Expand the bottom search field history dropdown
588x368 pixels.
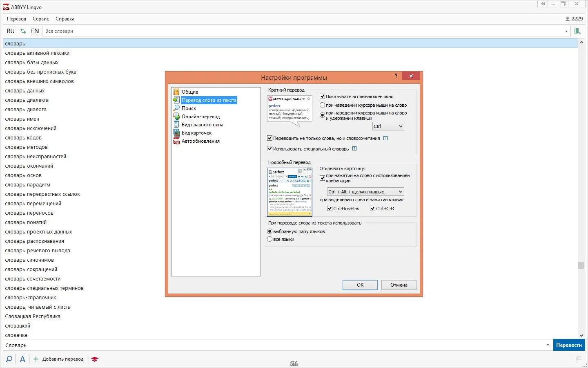pyautogui.click(x=548, y=345)
